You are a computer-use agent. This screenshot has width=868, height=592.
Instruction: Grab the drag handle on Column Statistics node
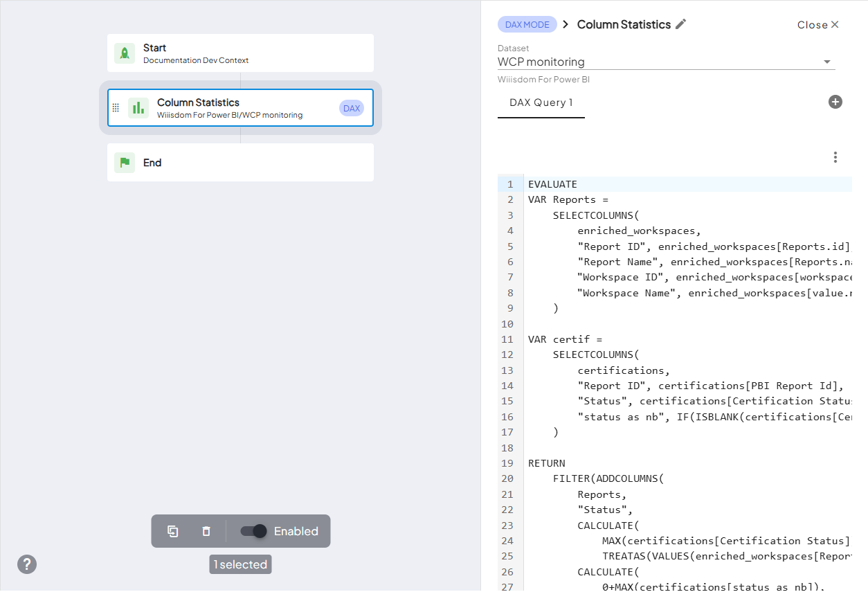tap(116, 108)
